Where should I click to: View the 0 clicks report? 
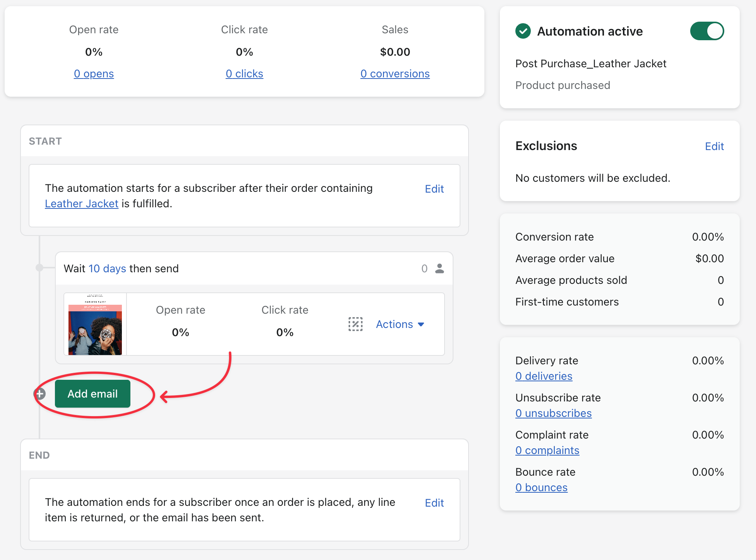245,73
